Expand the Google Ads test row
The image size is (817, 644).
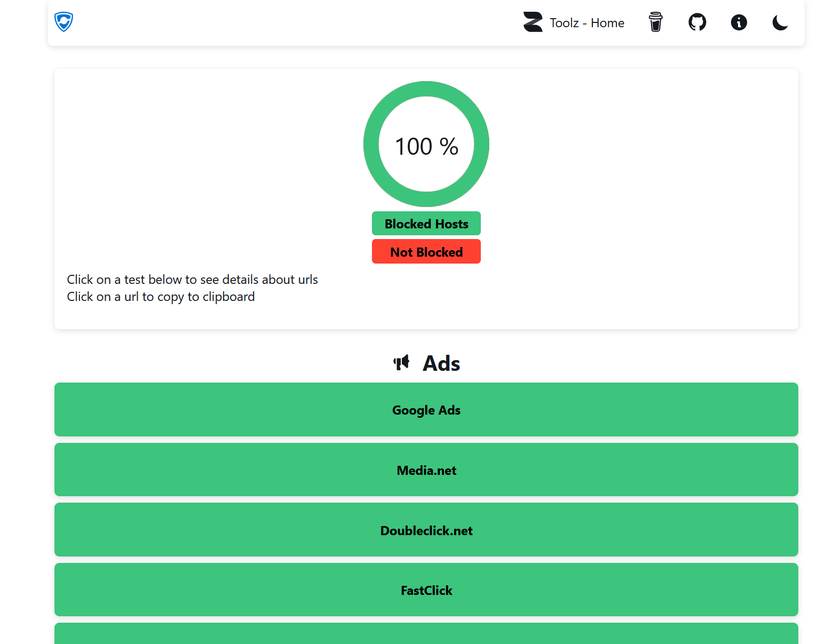tap(426, 410)
